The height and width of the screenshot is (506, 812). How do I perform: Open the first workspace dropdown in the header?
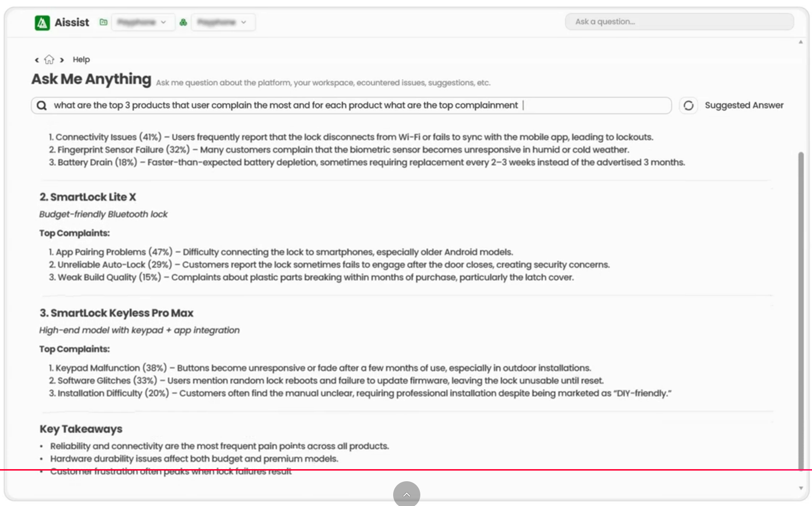(x=143, y=22)
